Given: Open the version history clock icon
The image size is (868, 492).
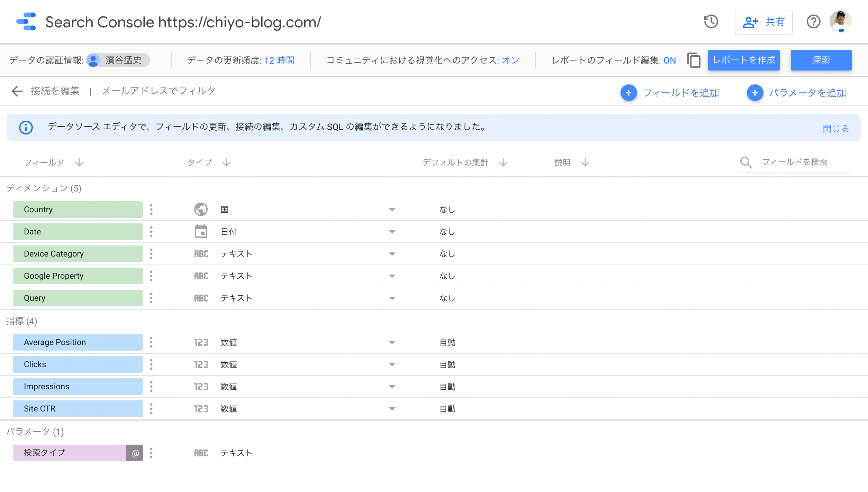Looking at the screenshot, I should tap(711, 22).
